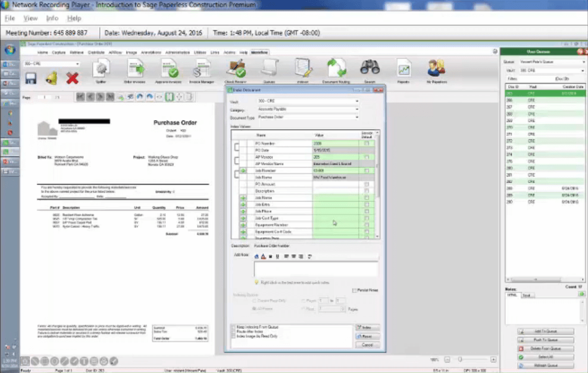588x373 pixels.
Task: Toggle Session Default checkbox for AP Vendor
Action: tap(367, 157)
